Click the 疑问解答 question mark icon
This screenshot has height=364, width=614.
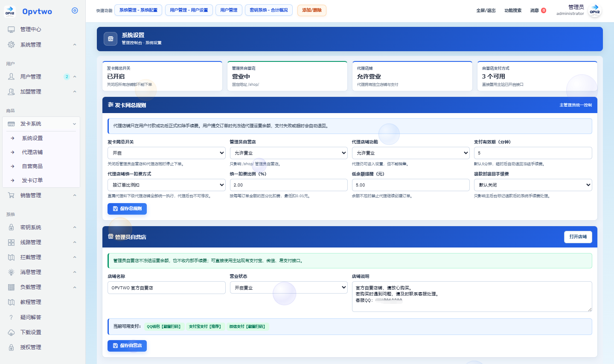pyautogui.click(x=11, y=317)
